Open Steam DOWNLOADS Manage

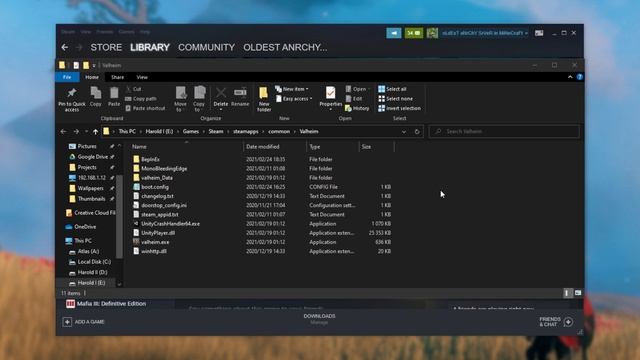click(x=319, y=319)
